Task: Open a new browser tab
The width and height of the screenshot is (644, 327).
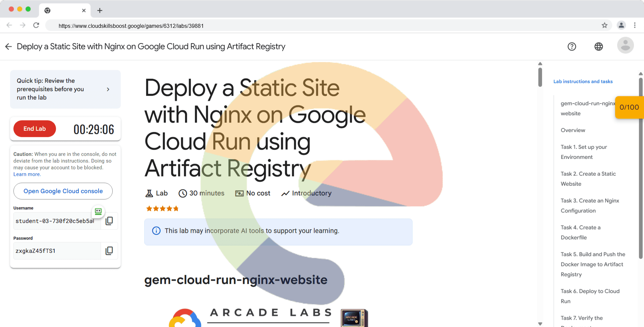Action: [100, 10]
